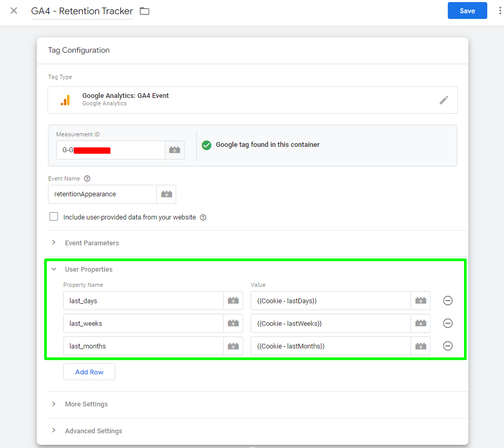Open the three-dot more options menu

coord(500,11)
